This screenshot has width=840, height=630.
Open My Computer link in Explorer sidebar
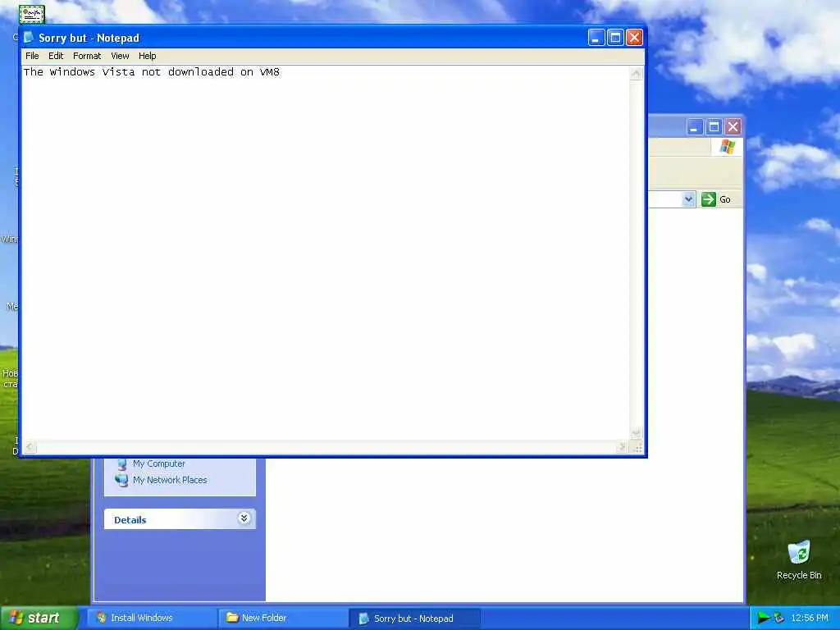(158, 464)
